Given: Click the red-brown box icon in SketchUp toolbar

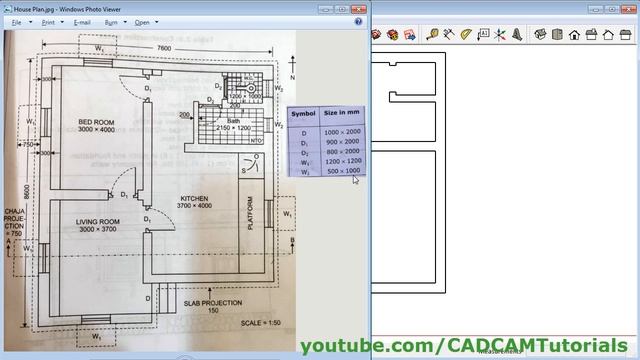Looking at the screenshot, I should pos(393,35).
